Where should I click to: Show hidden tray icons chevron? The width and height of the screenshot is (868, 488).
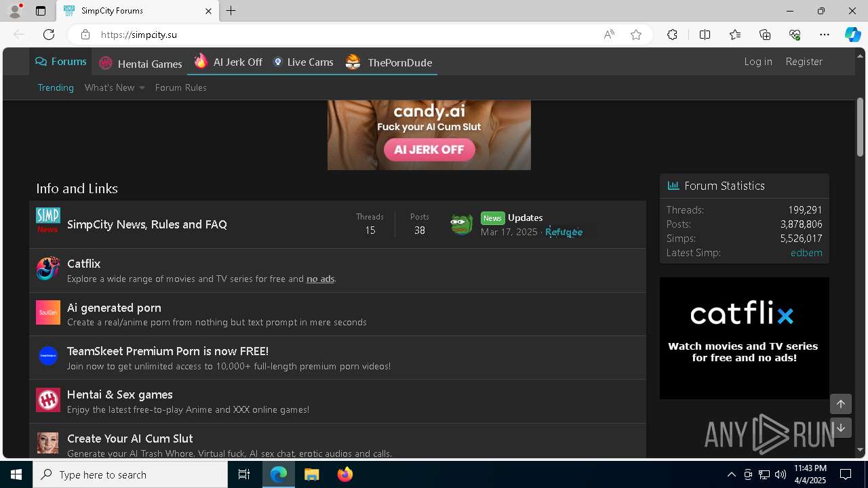pos(731,474)
